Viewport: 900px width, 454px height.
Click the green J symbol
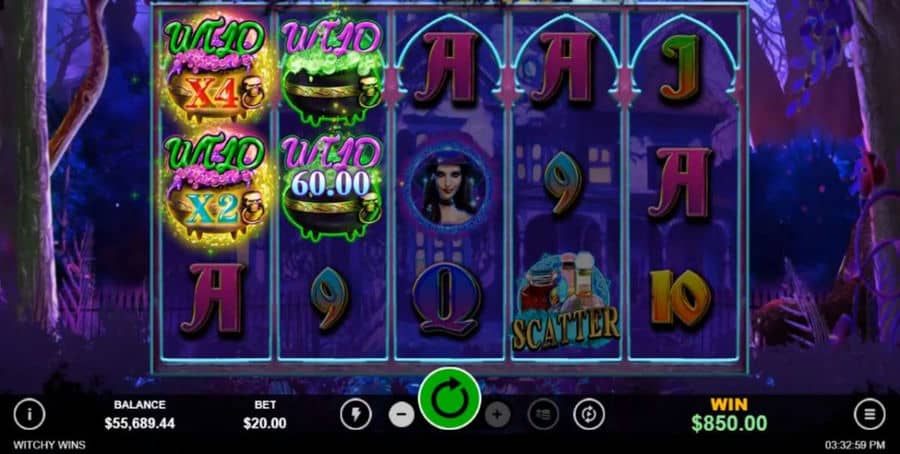click(680, 68)
